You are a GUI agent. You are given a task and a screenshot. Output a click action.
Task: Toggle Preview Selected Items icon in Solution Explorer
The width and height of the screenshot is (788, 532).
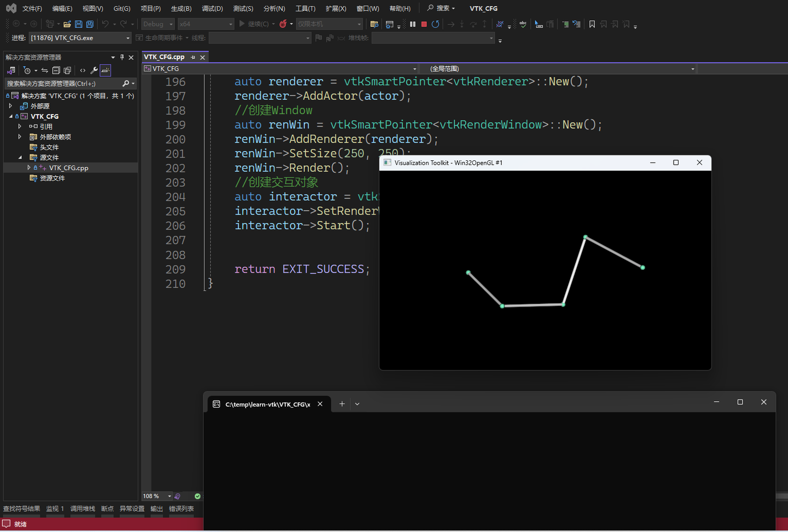click(x=106, y=70)
